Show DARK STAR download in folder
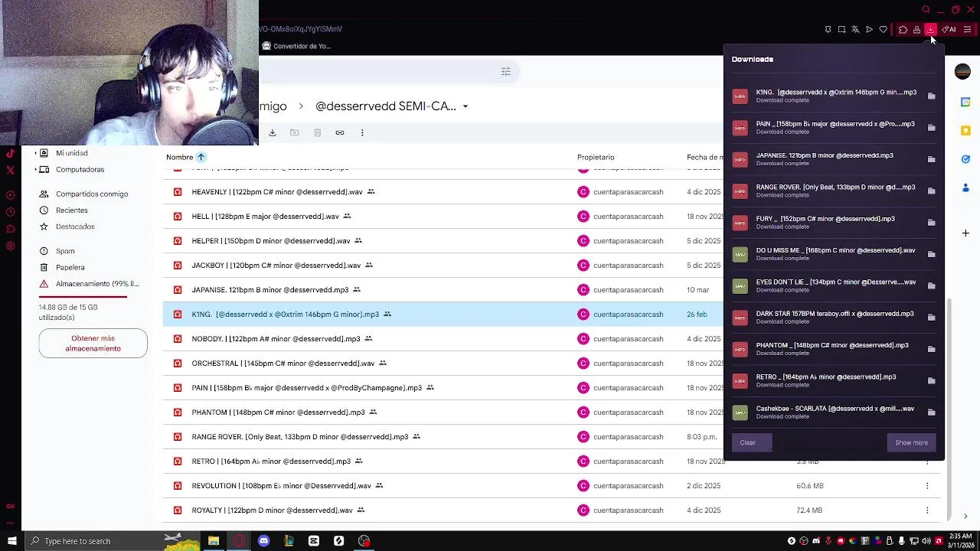This screenshot has height=551, width=980. click(931, 318)
